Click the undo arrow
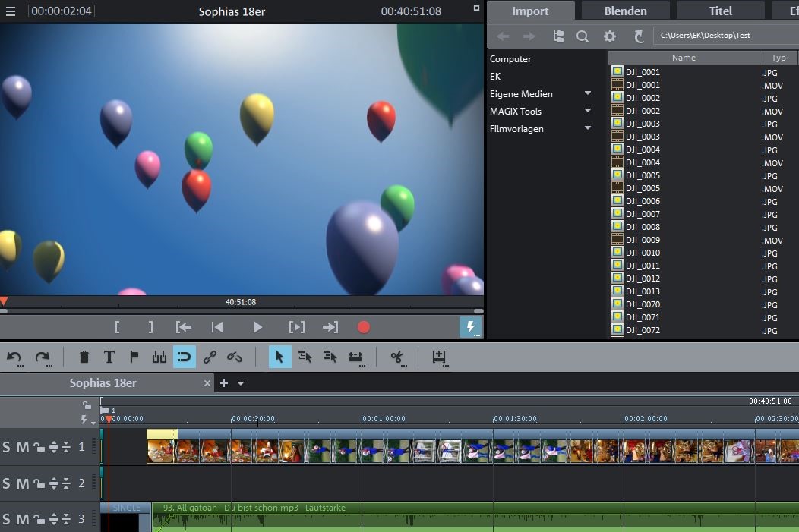The height and width of the screenshot is (532, 799). [x=14, y=357]
